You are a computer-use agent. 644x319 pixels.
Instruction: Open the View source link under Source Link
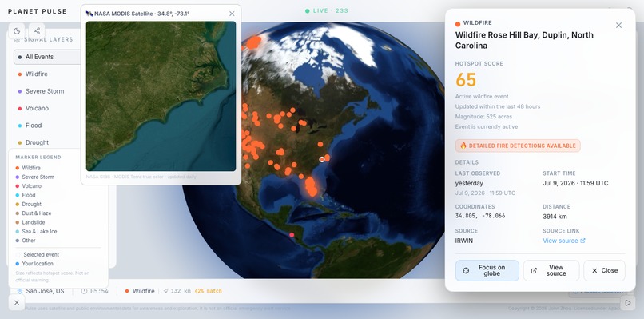coord(564,241)
